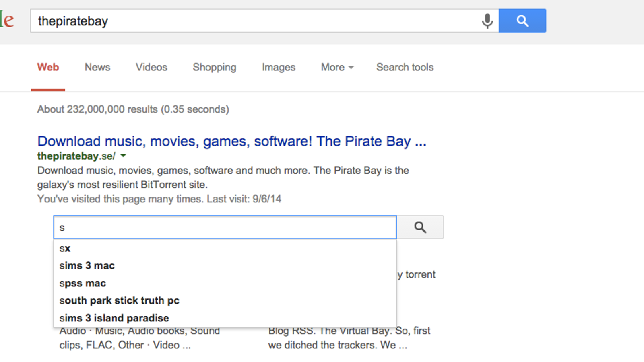This screenshot has height=362, width=644.
Task: Click the blue Google search button
Action: (522, 21)
